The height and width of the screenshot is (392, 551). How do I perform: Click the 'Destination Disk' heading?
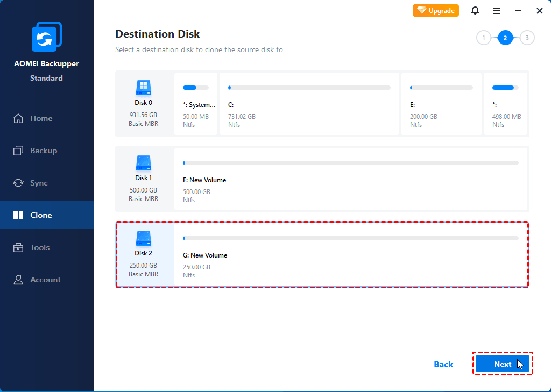pyautogui.click(x=158, y=34)
